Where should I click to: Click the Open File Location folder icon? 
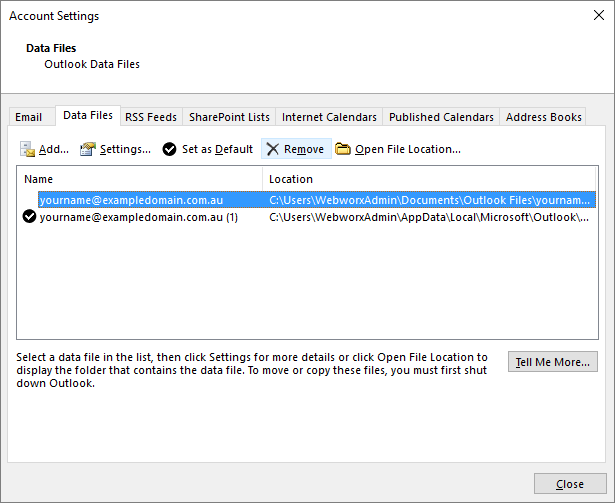click(344, 149)
